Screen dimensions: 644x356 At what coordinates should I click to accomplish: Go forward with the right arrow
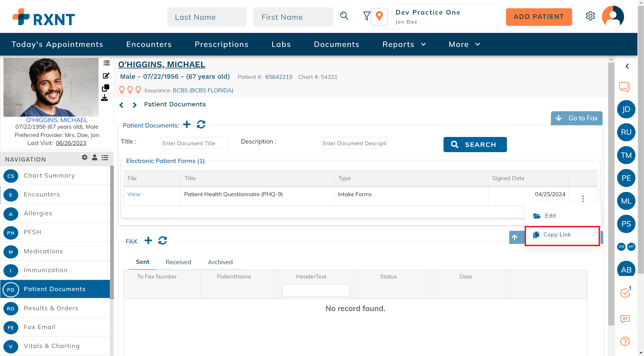135,105
